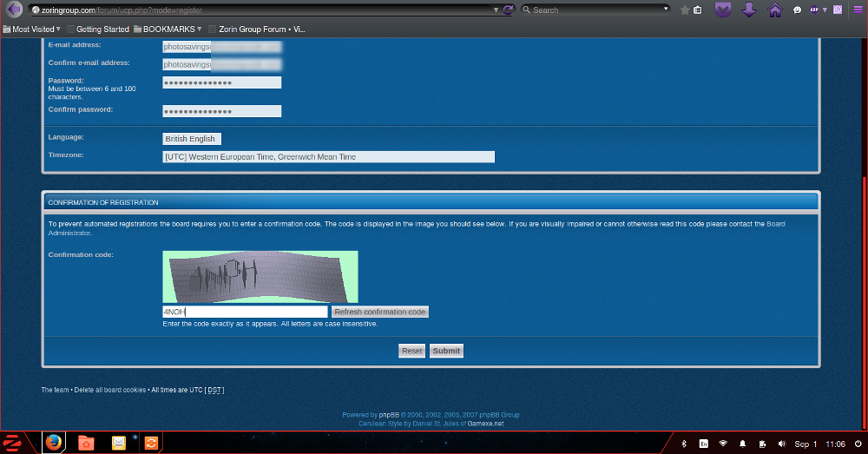The height and width of the screenshot is (454, 868).
Task: Open the Timezone selection dropdown
Action: 328,157
